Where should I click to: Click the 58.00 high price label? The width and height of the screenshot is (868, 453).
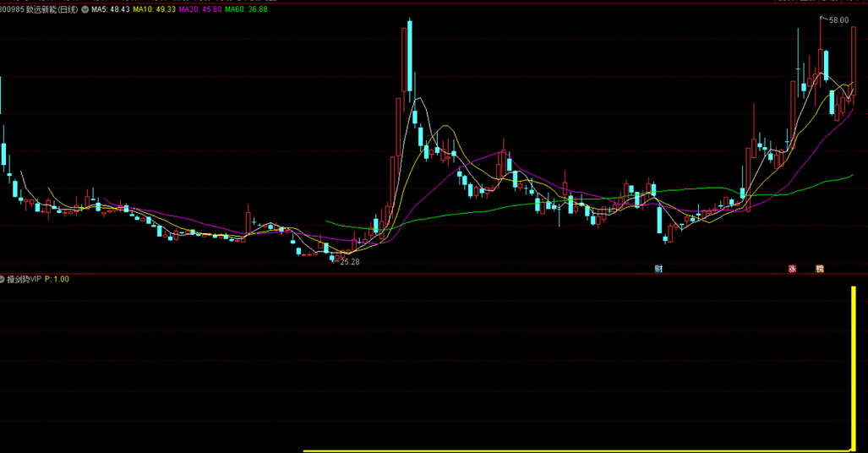(x=838, y=20)
